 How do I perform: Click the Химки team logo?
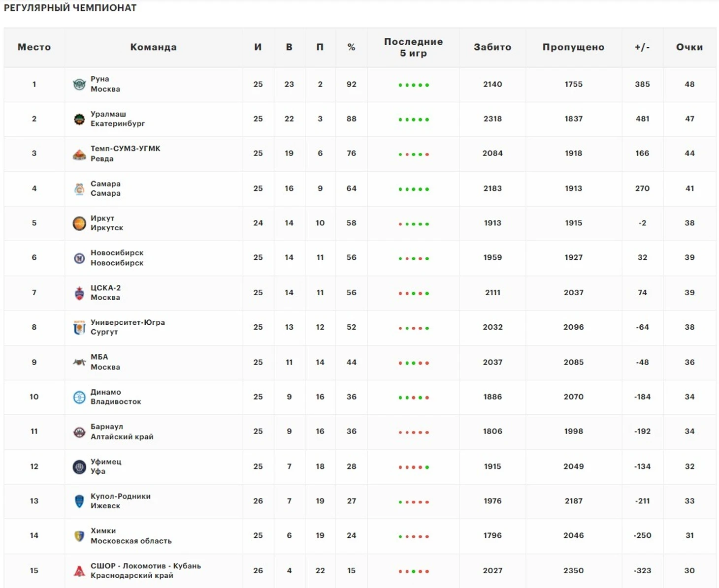[79, 536]
